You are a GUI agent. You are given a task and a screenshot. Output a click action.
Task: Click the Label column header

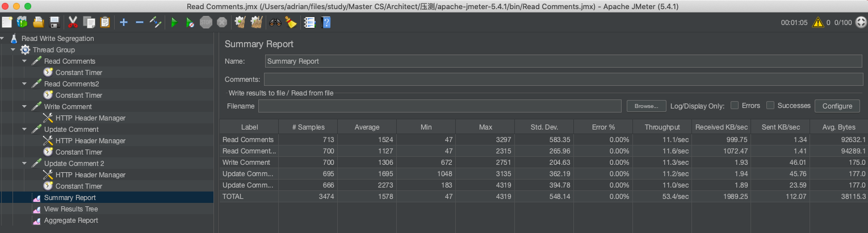coord(249,127)
